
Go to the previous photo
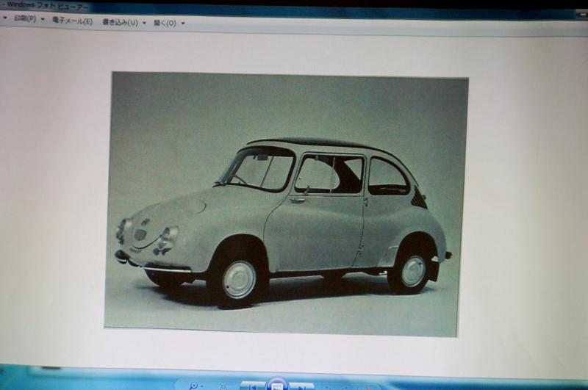(252, 386)
